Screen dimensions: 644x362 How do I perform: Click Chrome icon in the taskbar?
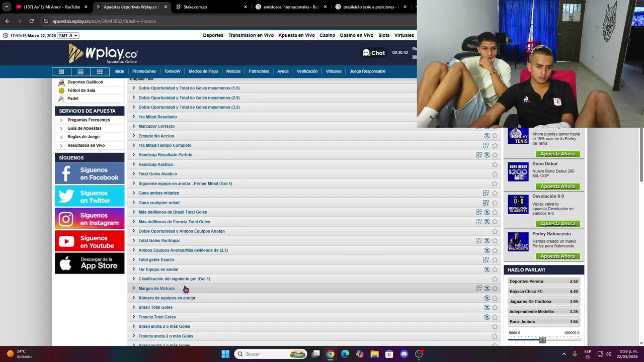(330, 354)
